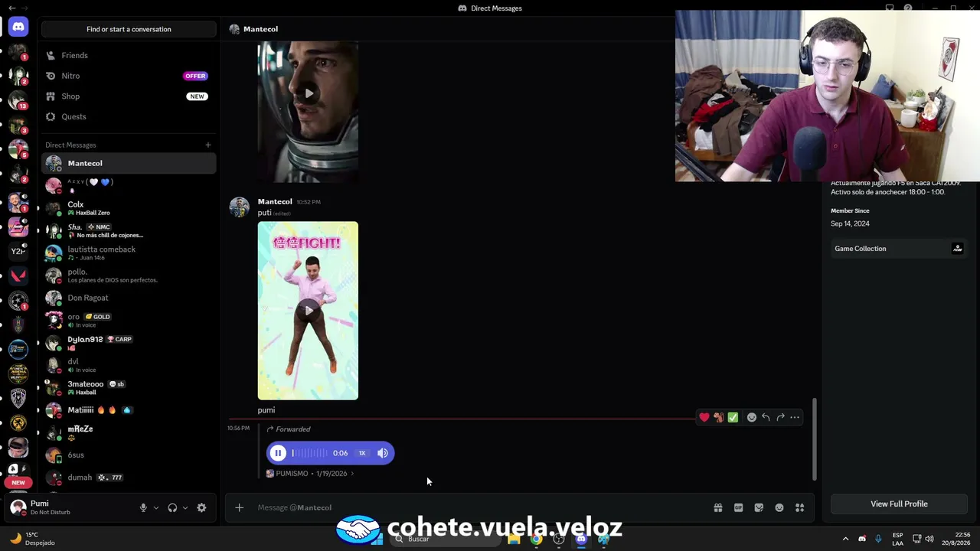Play the dancing FIGHT! video
The image size is (980, 551).
308,311
